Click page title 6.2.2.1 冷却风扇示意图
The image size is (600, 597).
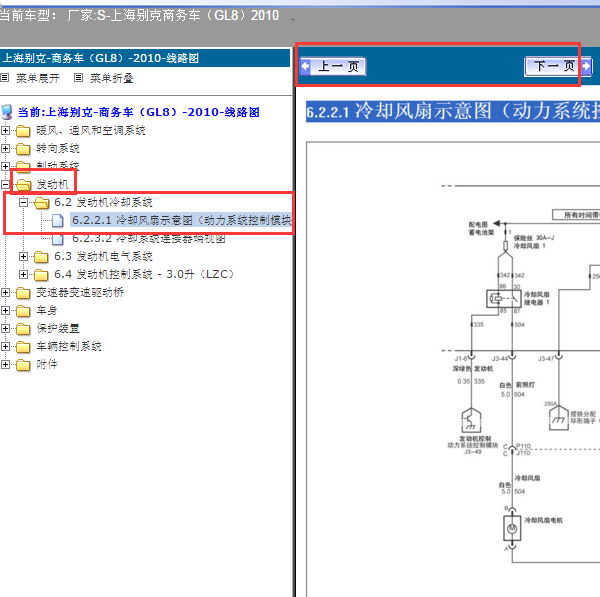[x=453, y=111]
